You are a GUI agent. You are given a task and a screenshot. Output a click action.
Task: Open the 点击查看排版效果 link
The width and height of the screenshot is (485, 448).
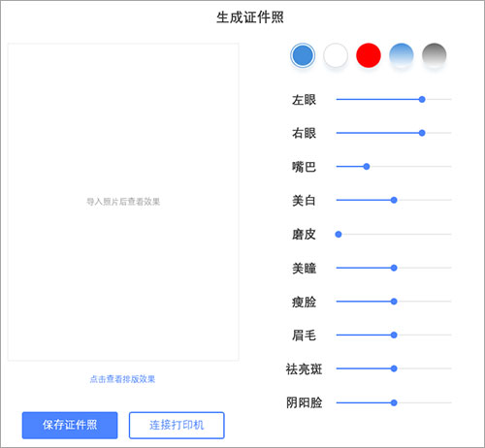tap(122, 379)
